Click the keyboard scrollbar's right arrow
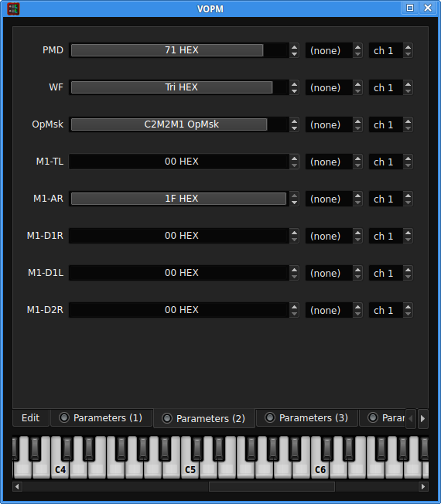The image size is (441, 504). (x=423, y=487)
